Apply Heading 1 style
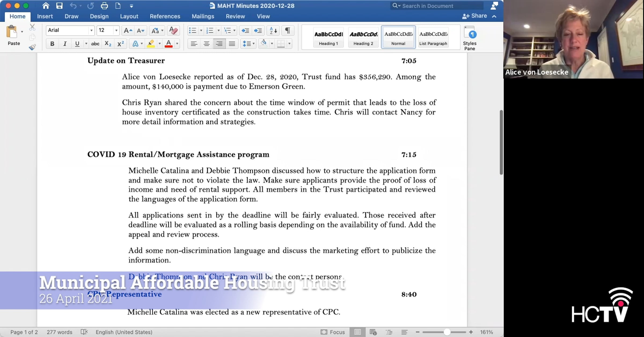The width and height of the screenshot is (644, 337). (x=328, y=38)
